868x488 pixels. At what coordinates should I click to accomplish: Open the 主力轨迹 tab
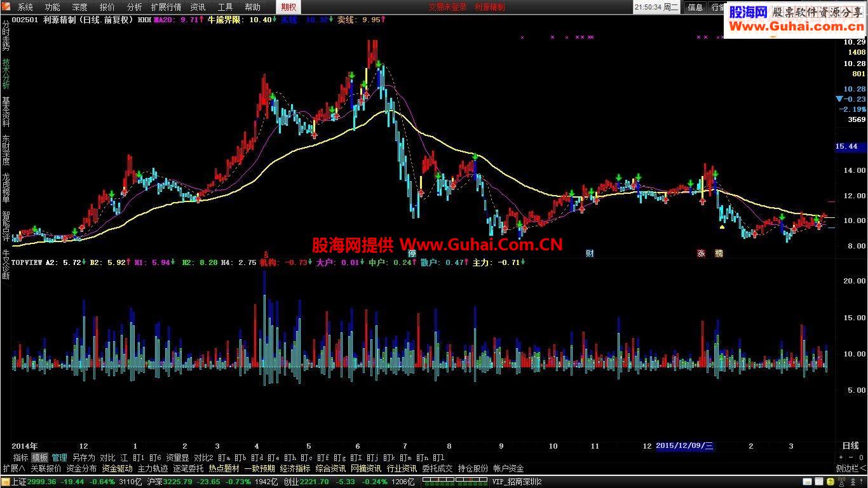tap(153, 469)
